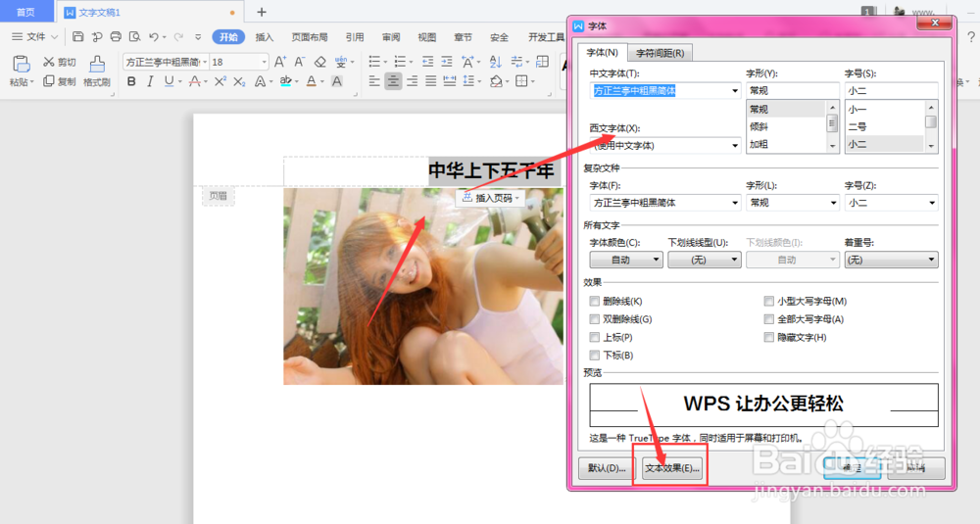Check the 上标(P) superscript checkbox
The height and width of the screenshot is (524, 980).
pyautogui.click(x=594, y=337)
